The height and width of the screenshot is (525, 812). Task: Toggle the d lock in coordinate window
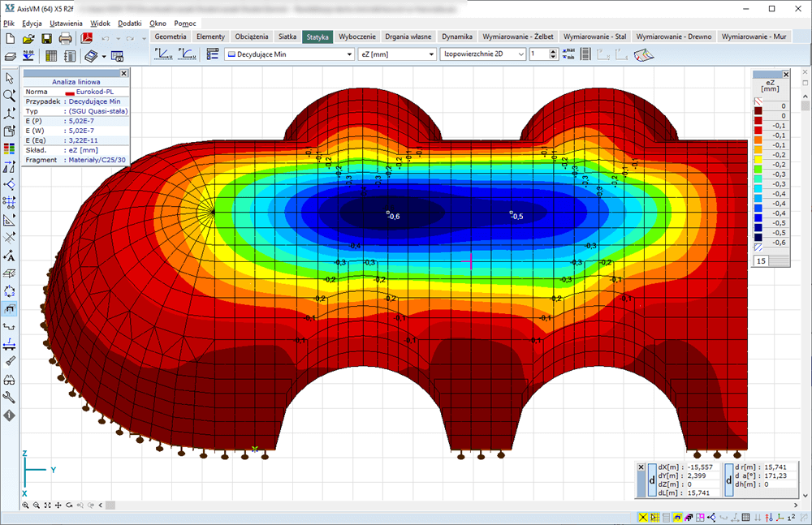653,480
